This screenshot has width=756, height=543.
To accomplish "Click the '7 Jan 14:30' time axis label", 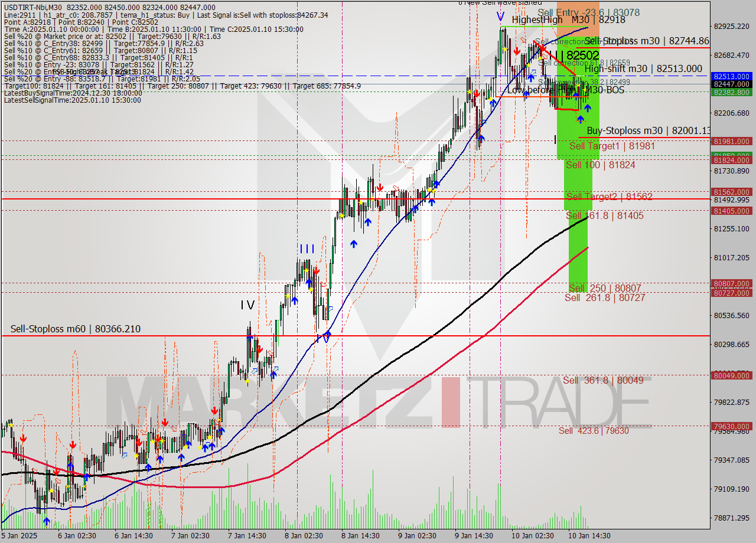I will coord(246,536).
